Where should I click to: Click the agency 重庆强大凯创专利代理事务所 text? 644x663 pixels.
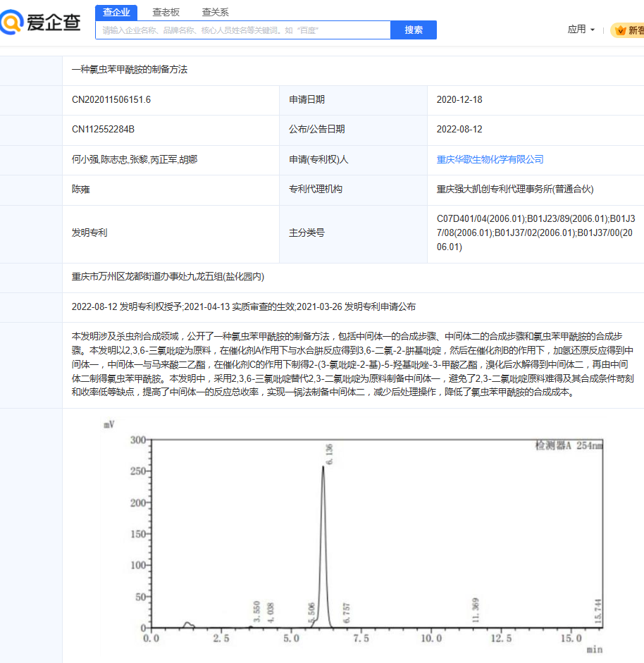pyautogui.click(x=515, y=190)
